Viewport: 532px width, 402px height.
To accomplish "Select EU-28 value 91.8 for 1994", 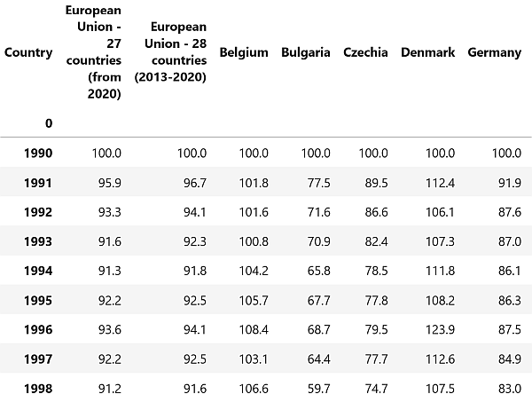I will pyautogui.click(x=195, y=271).
